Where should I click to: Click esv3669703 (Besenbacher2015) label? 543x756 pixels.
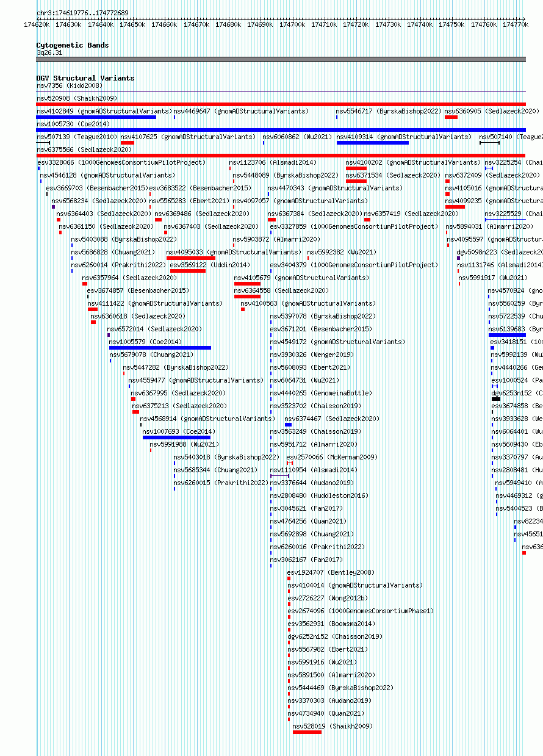[97, 188]
